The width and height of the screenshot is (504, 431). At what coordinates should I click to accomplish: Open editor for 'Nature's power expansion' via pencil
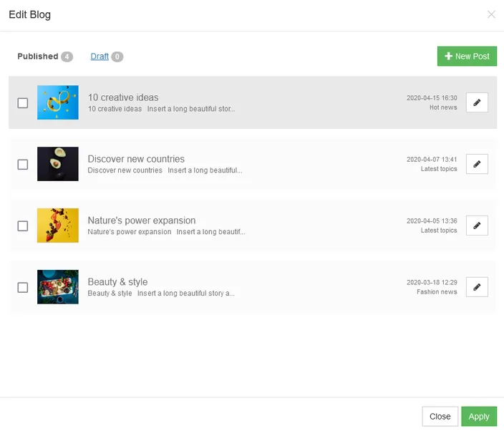tap(477, 226)
